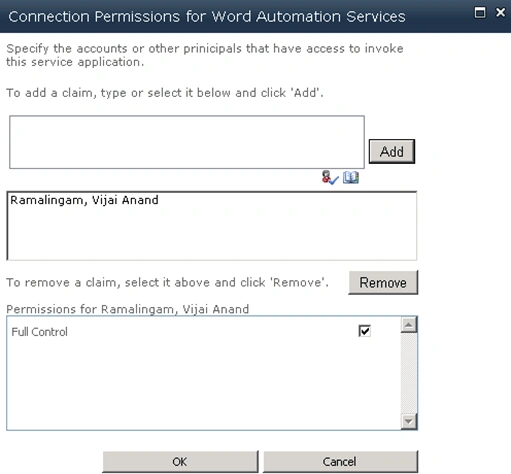Click the permissions scrollbar up arrow

click(x=409, y=325)
